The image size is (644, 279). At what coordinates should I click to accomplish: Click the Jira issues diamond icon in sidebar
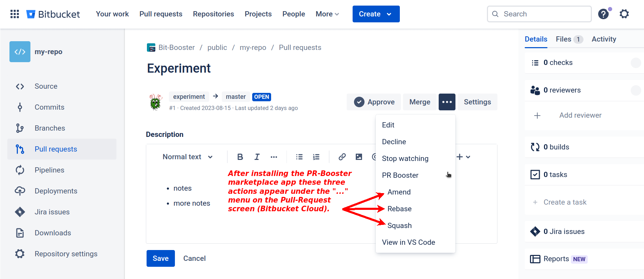tap(20, 212)
